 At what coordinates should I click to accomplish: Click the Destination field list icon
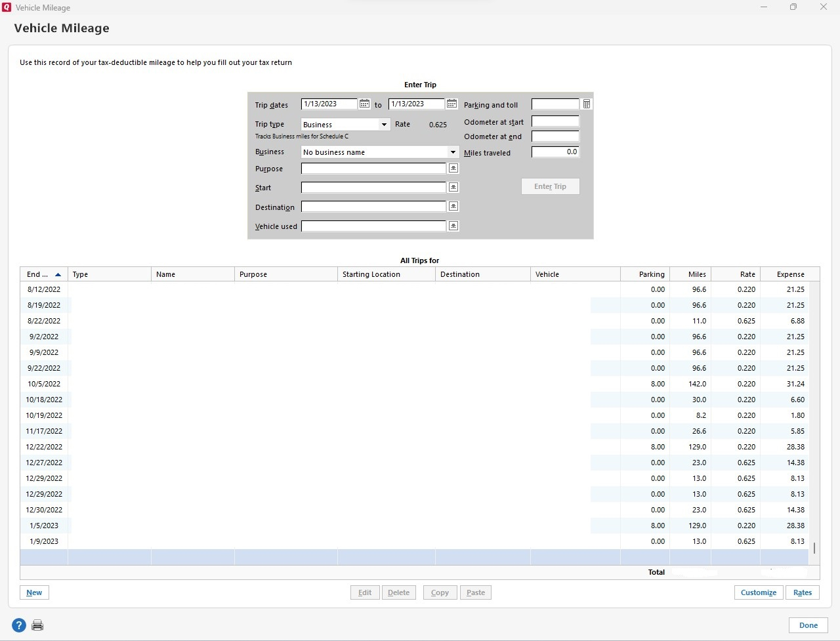(453, 206)
